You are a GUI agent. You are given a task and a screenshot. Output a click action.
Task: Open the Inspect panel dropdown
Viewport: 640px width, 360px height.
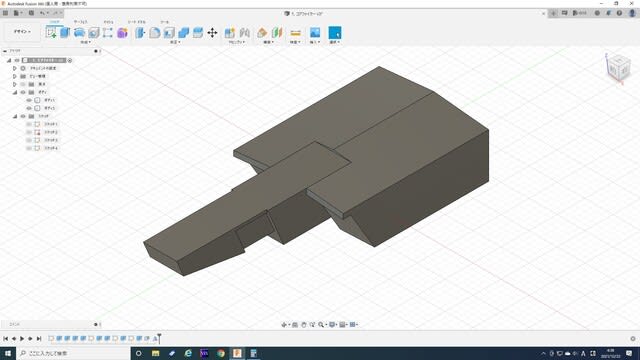click(x=295, y=42)
